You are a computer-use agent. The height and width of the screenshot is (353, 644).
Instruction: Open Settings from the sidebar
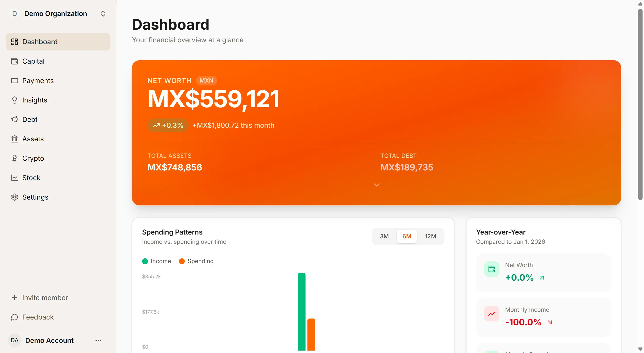point(58,197)
